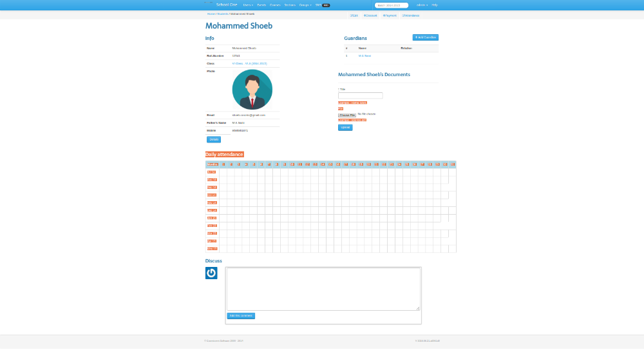Click the Details button under Info
The width and height of the screenshot is (644, 363).
coord(214,139)
